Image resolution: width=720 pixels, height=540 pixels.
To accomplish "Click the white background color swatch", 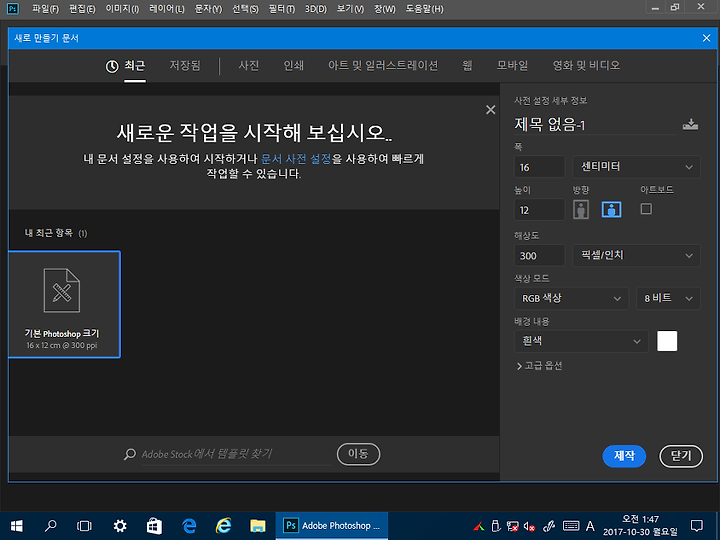I will [667, 341].
